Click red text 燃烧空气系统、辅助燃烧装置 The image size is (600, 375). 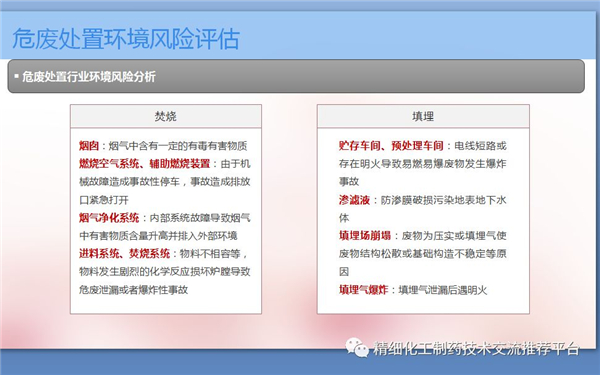coord(145,164)
